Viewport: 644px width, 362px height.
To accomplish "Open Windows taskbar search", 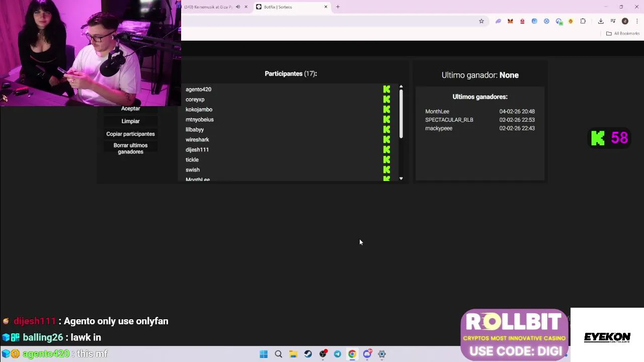I will [278, 354].
